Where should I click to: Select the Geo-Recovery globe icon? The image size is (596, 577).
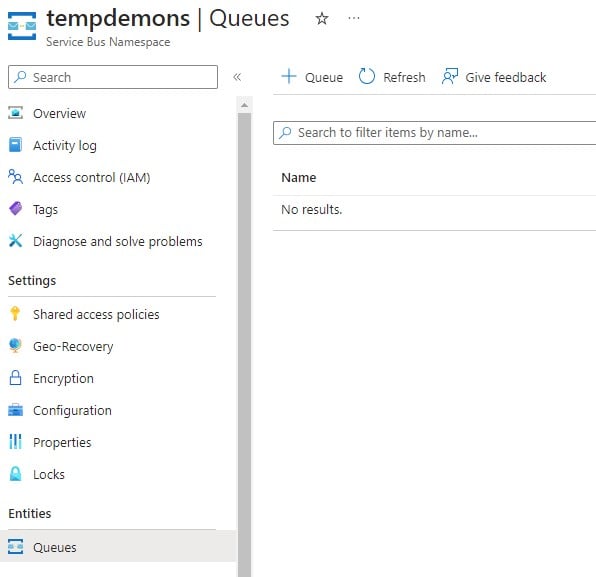pyautogui.click(x=15, y=346)
